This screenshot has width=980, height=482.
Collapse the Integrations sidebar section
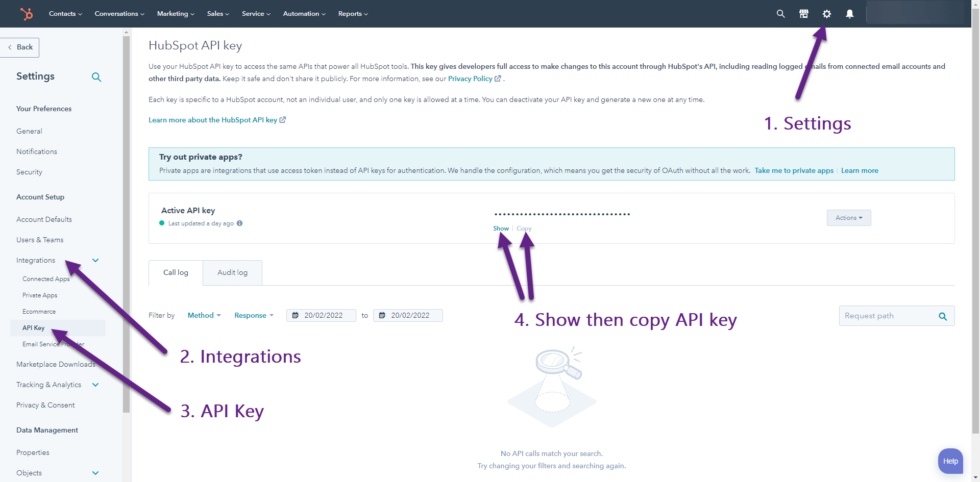95,260
